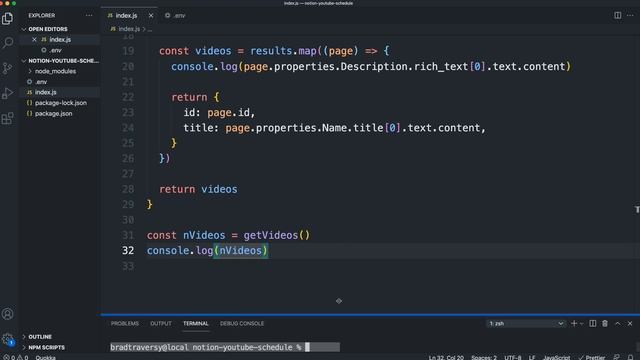The image size is (640, 360).
Task: Open the Source Control view
Action: coord(7,68)
